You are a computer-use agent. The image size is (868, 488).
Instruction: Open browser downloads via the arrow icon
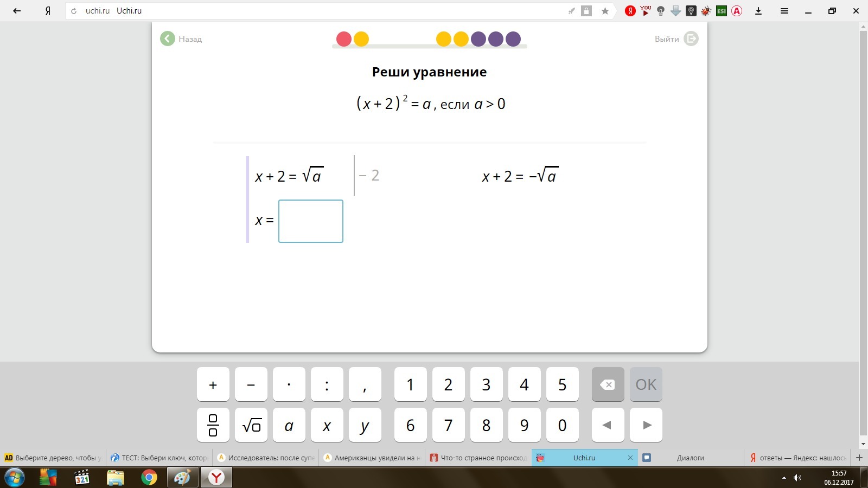759,10
